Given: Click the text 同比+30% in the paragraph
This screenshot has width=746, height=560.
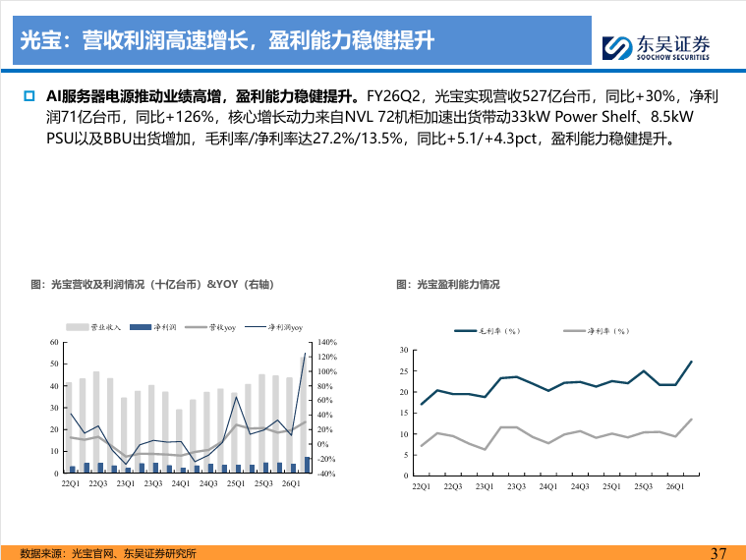Looking at the screenshot, I should [x=641, y=96].
